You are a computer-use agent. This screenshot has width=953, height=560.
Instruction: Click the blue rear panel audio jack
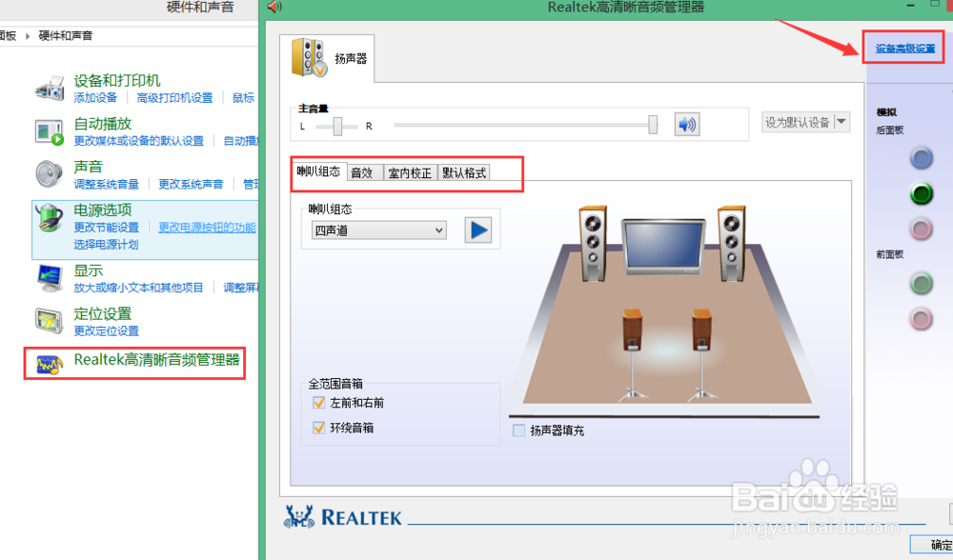tap(922, 158)
